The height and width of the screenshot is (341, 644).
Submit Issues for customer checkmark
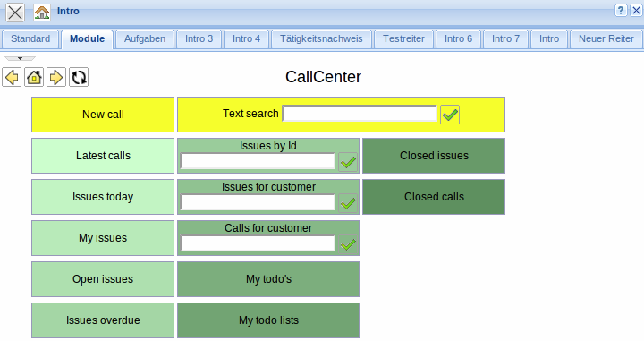(348, 203)
